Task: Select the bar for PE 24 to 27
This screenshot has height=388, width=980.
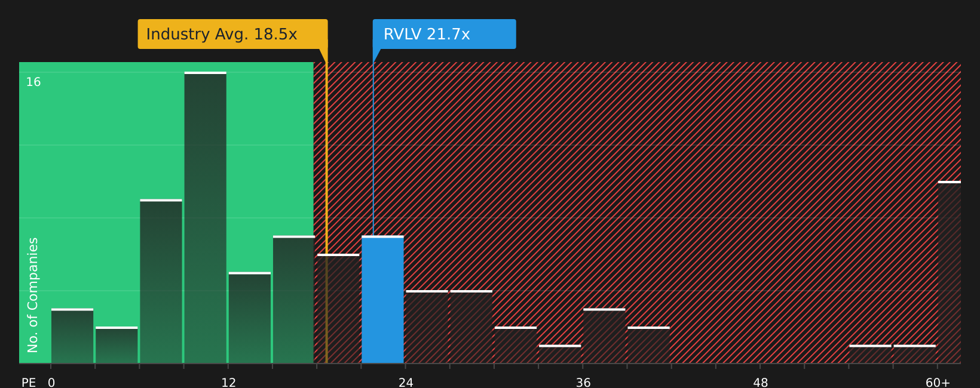Action: pos(427,327)
